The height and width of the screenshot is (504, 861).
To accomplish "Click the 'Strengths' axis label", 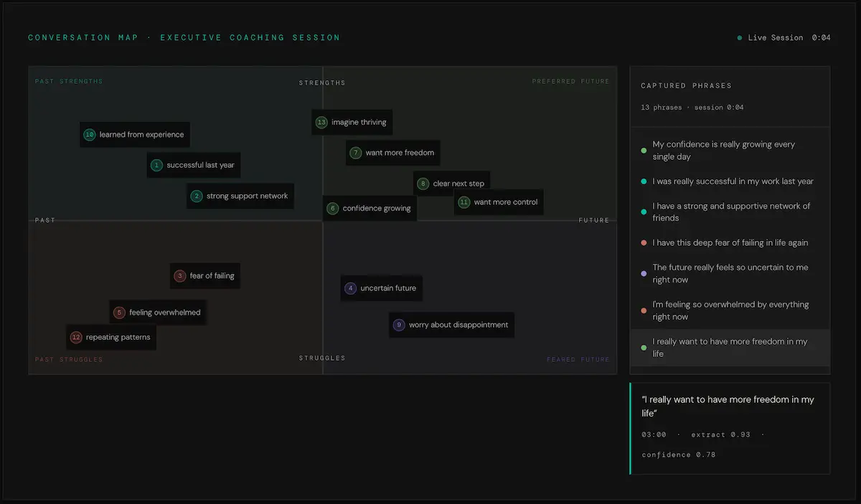I will pos(322,83).
